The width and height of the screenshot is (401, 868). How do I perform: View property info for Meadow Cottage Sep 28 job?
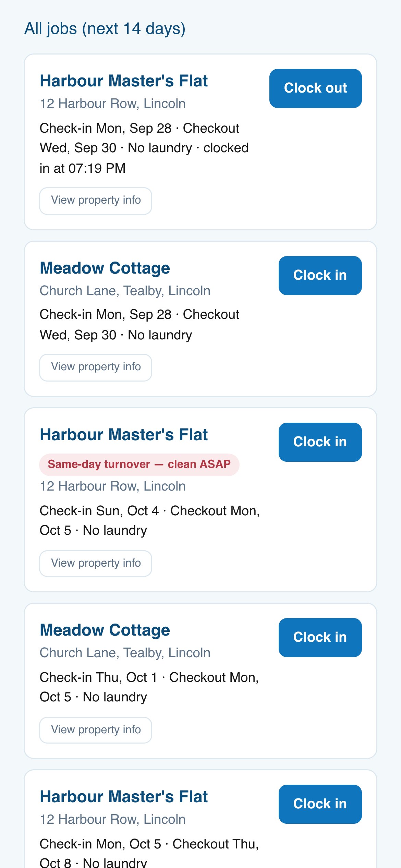tap(96, 367)
